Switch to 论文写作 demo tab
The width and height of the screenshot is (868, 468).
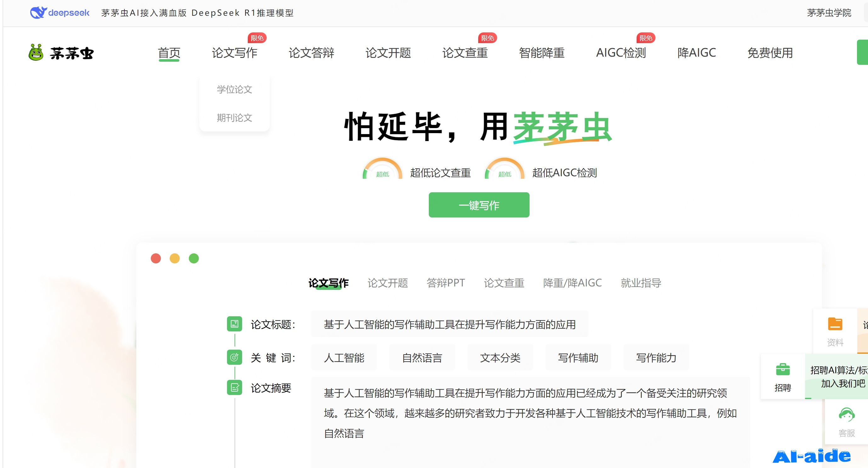coord(329,283)
